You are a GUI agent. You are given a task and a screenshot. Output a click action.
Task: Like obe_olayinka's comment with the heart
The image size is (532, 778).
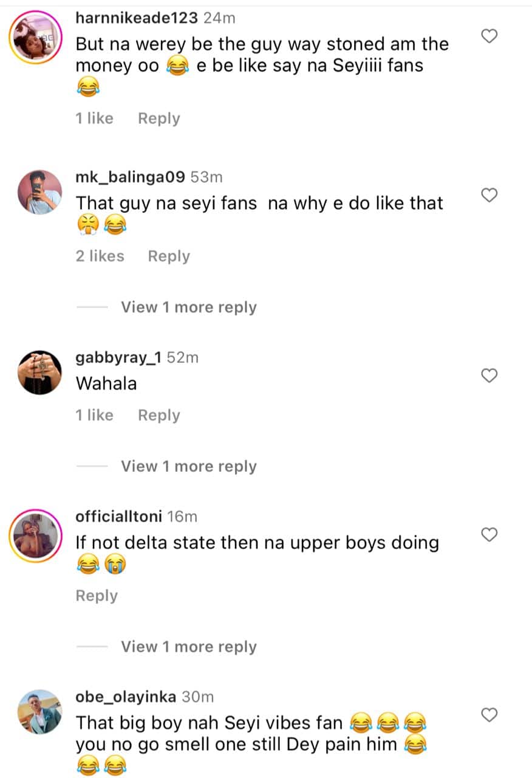pos(489,715)
